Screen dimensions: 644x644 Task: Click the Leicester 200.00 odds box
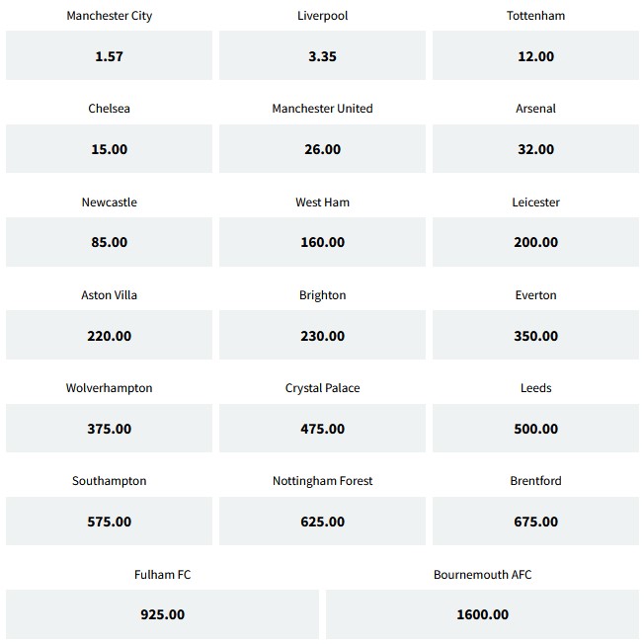click(535, 242)
